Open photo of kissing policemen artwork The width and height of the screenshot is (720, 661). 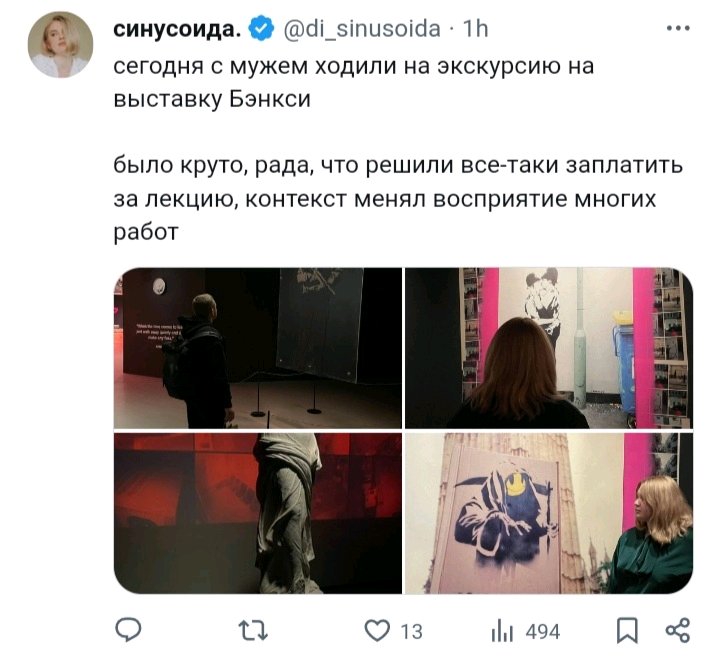549,348
